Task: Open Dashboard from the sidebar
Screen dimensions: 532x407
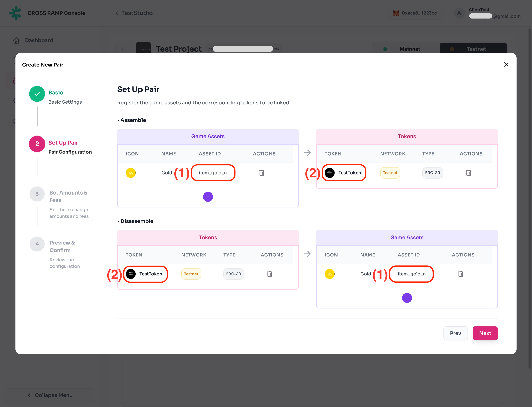Action: point(39,40)
